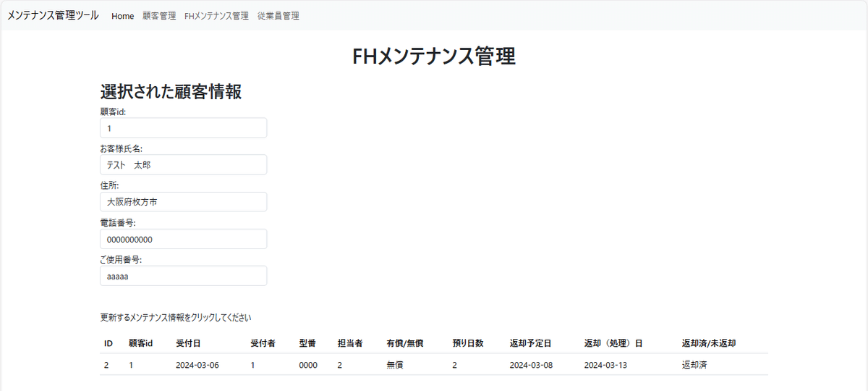Select the 電話番号 input field

point(184,239)
